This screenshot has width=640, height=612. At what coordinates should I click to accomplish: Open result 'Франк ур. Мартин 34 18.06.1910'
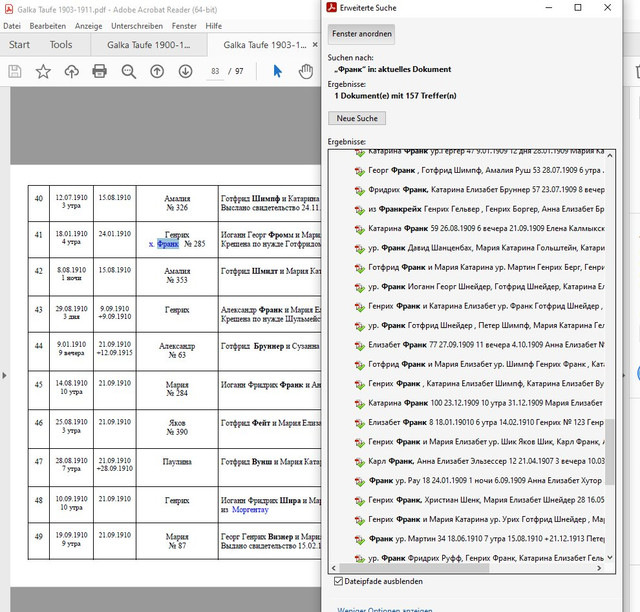pyautogui.click(x=486, y=539)
